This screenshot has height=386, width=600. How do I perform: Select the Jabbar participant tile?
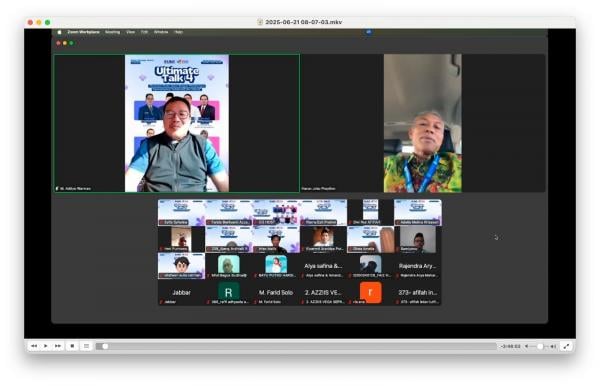tap(181, 293)
